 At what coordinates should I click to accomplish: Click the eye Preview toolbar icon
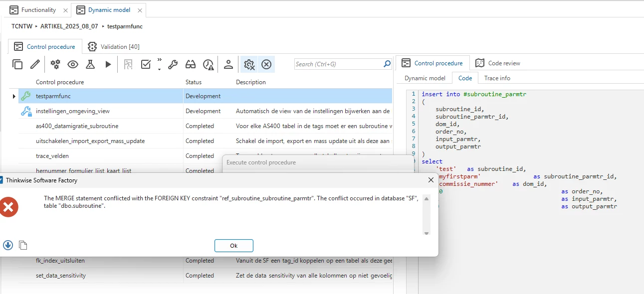[x=73, y=64]
